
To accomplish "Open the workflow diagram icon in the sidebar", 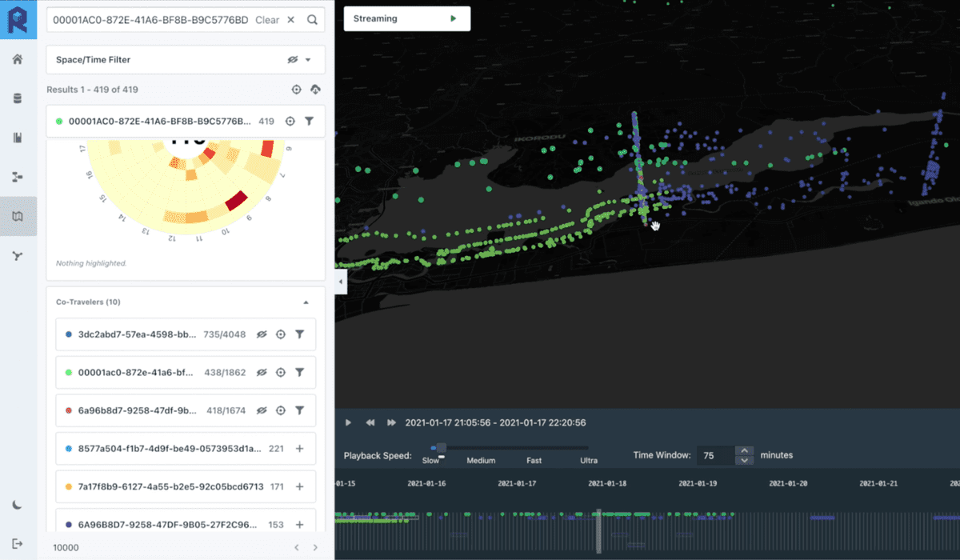I will tap(18, 177).
